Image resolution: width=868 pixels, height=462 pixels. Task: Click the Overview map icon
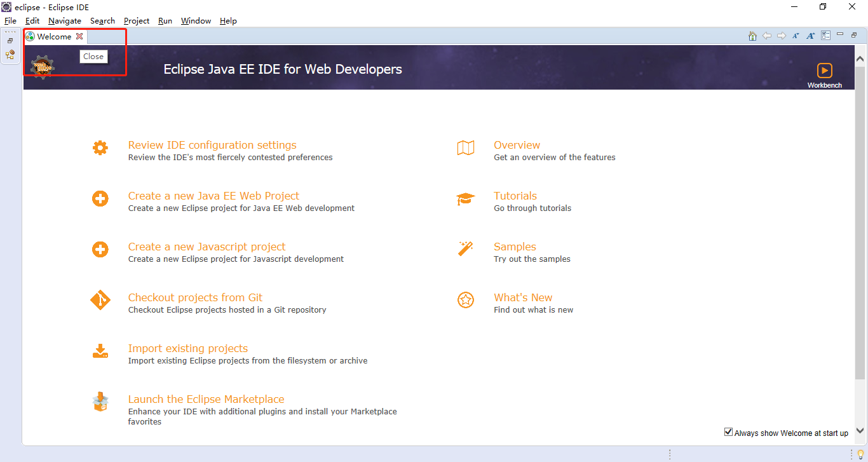pos(466,148)
